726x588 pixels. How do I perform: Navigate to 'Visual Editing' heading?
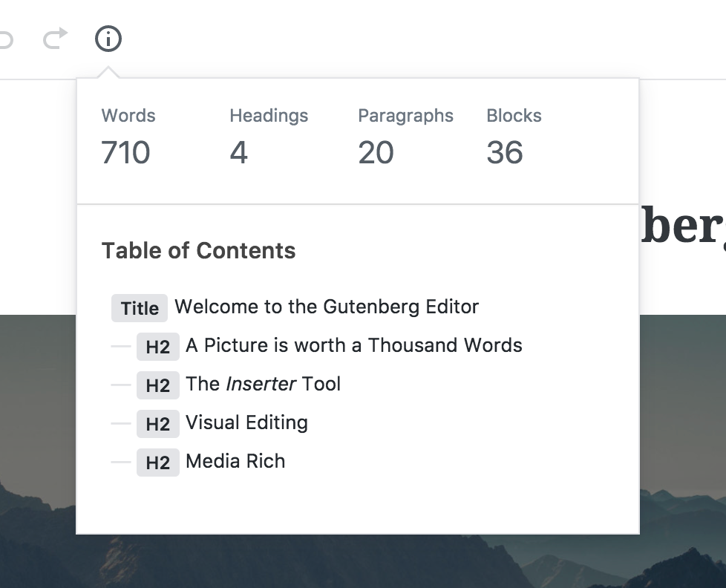pyautogui.click(x=246, y=422)
